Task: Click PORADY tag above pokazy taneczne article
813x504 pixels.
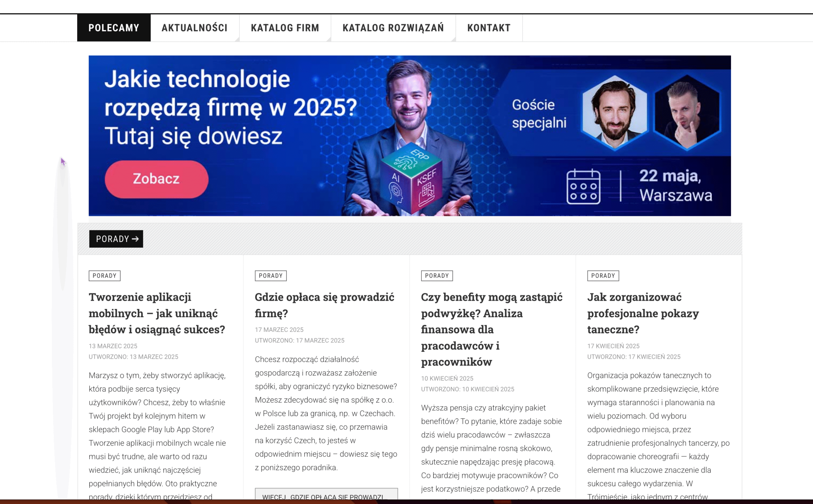Action: click(x=603, y=276)
